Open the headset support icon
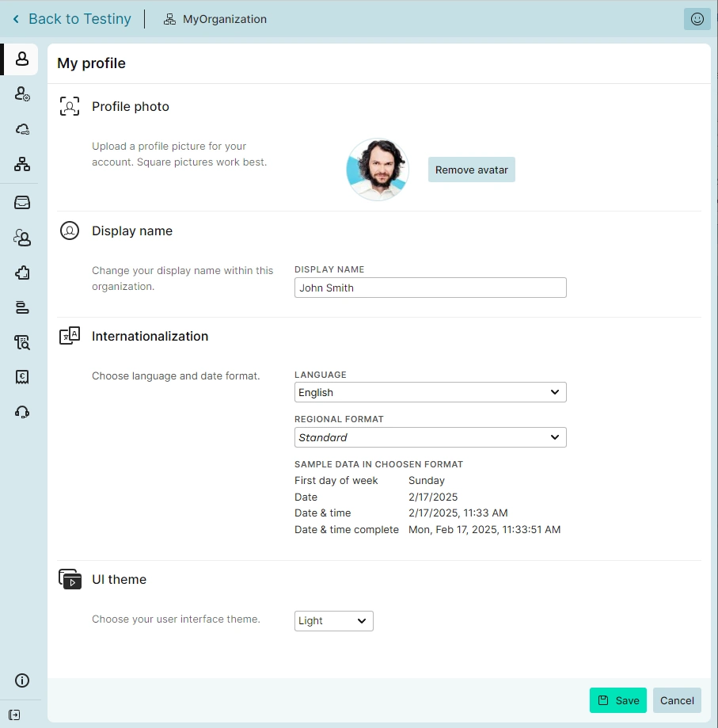The height and width of the screenshot is (728, 718). pos(22,412)
